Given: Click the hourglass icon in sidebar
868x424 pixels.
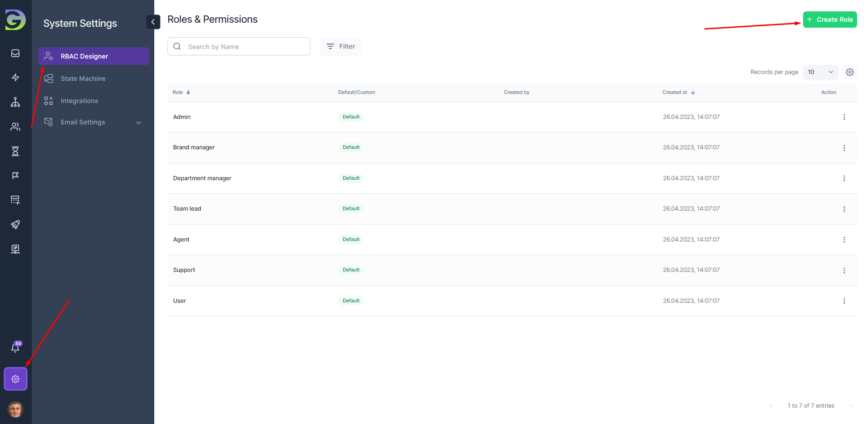Looking at the screenshot, I should click(15, 151).
